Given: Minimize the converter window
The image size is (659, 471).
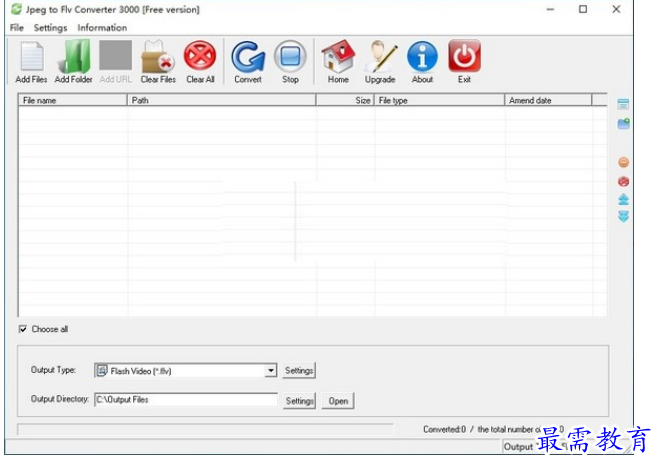Looking at the screenshot, I should [x=550, y=9].
